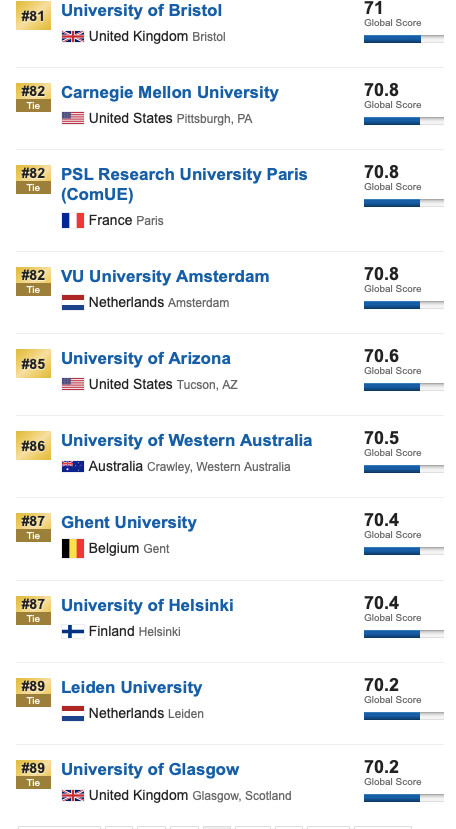Open the Carnegie Mellon University page
The height and width of the screenshot is (829, 456).
pos(170,93)
